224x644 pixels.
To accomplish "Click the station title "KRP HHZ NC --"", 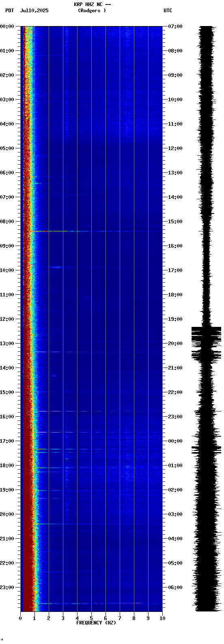I will click(x=92, y=4).
